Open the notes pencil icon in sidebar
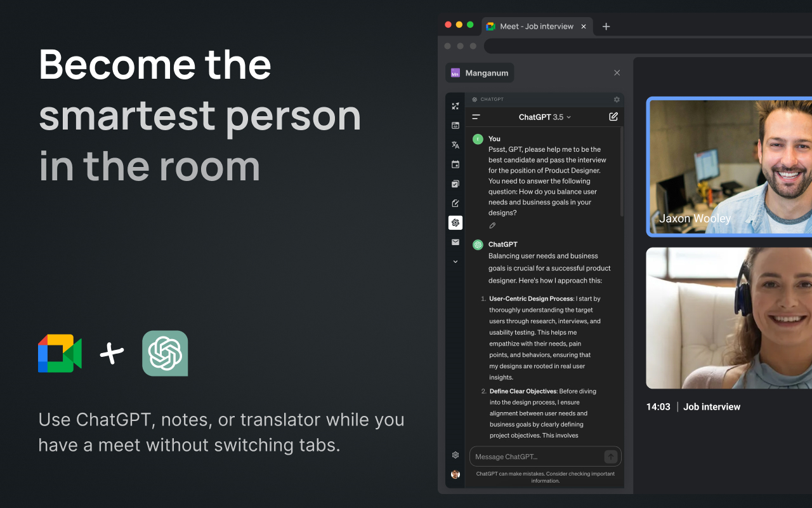This screenshot has height=508, width=812. point(455,203)
